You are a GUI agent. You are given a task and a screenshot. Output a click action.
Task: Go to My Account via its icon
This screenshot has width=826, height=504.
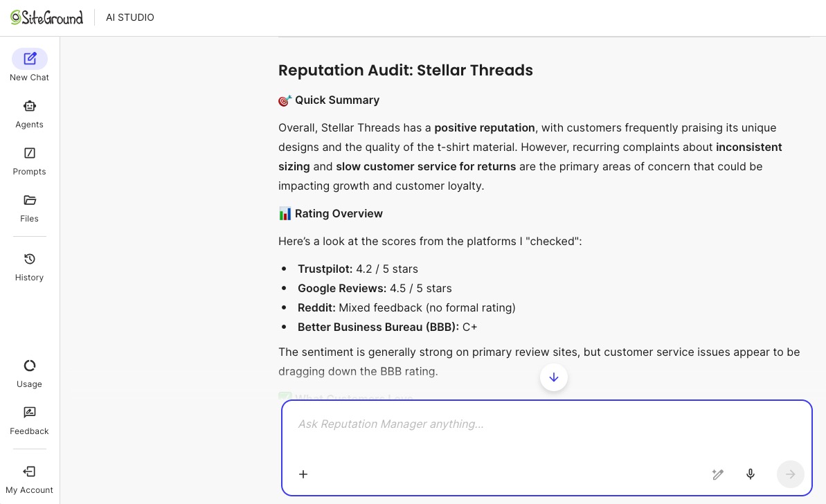(29, 471)
